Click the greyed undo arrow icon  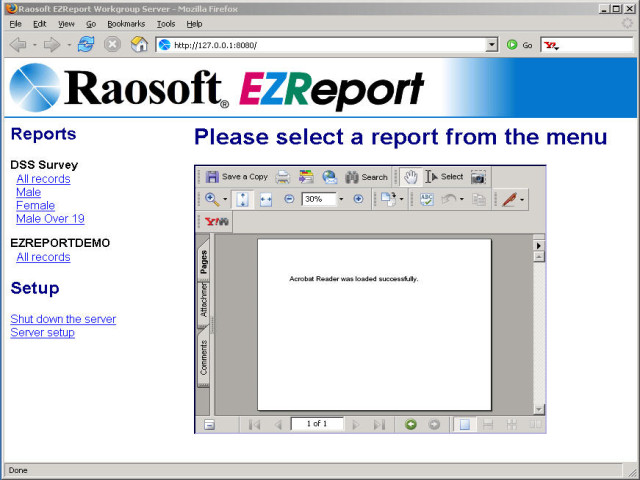click(449, 199)
